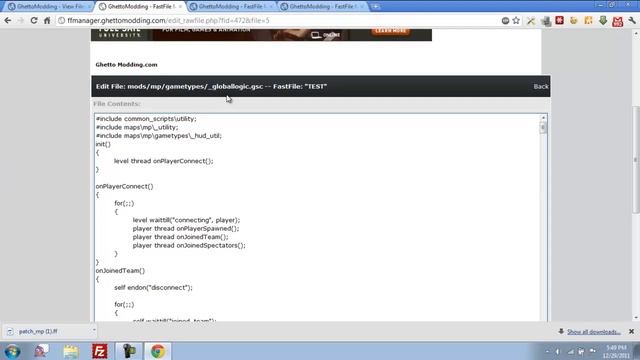Viewport: 640px width, 360px height.
Task: Click the line 'player thread onJoinedSpectators();'
Action: 189,245
